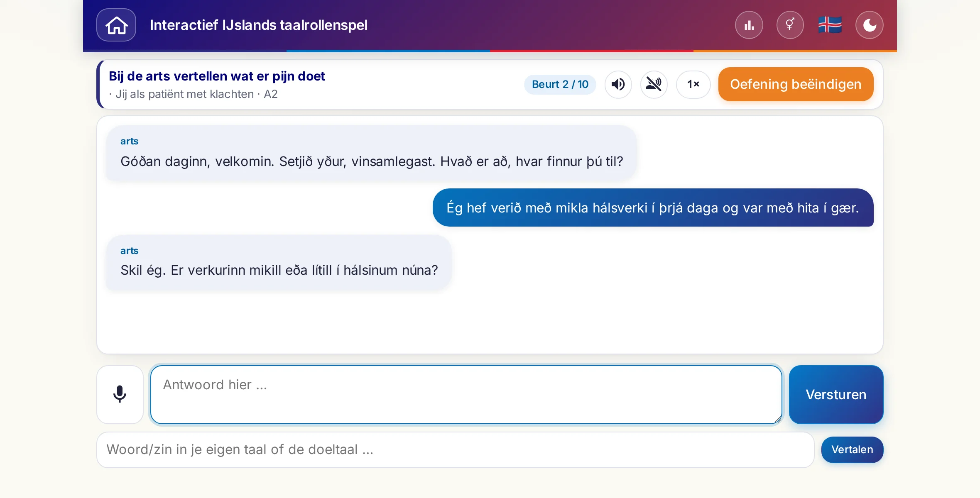Select header 'Interactief IJslands taalrollenspel'
This screenshot has height=498, width=980.
(x=258, y=25)
